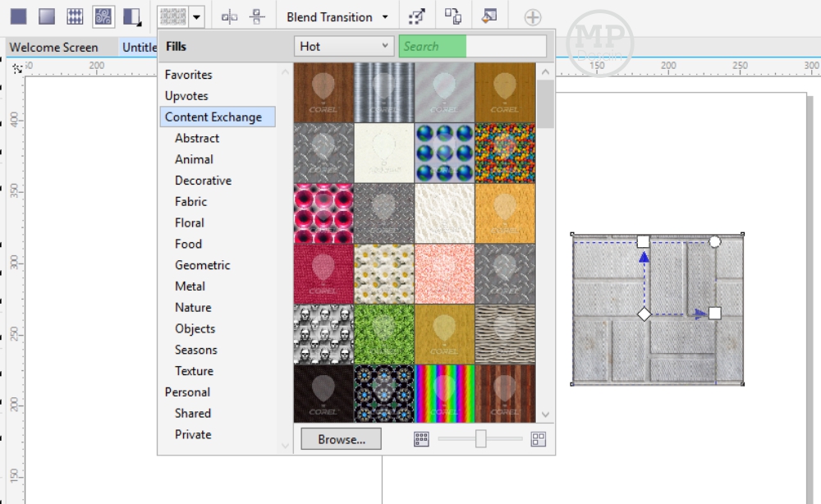Click the Browse button
Image resolution: width=821 pixels, height=504 pixels.
coord(340,439)
